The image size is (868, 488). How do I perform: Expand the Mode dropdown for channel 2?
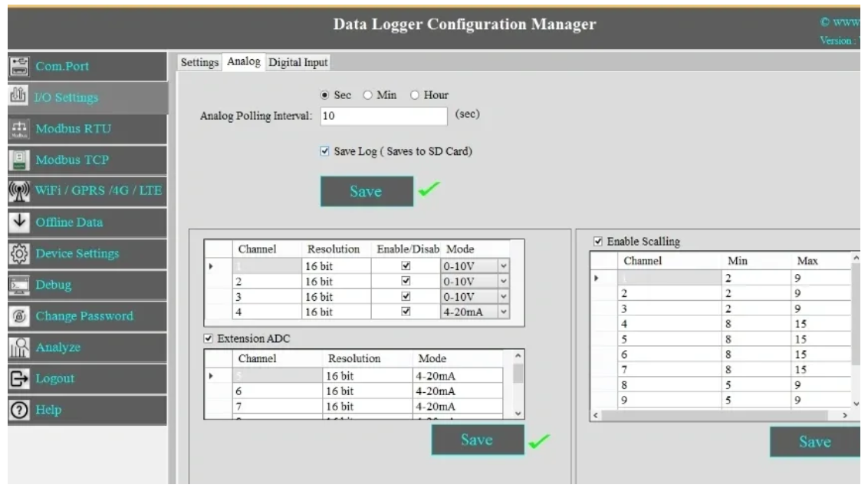tap(504, 282)
